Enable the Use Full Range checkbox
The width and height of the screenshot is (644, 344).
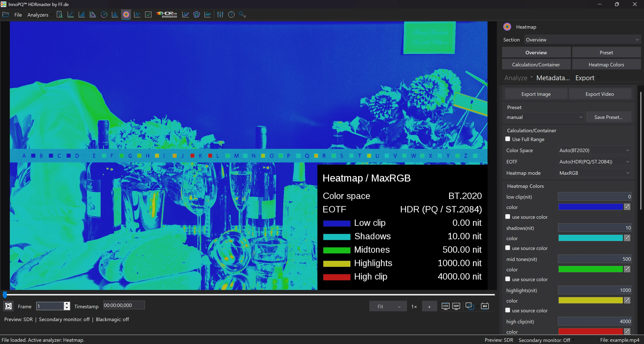508,139
